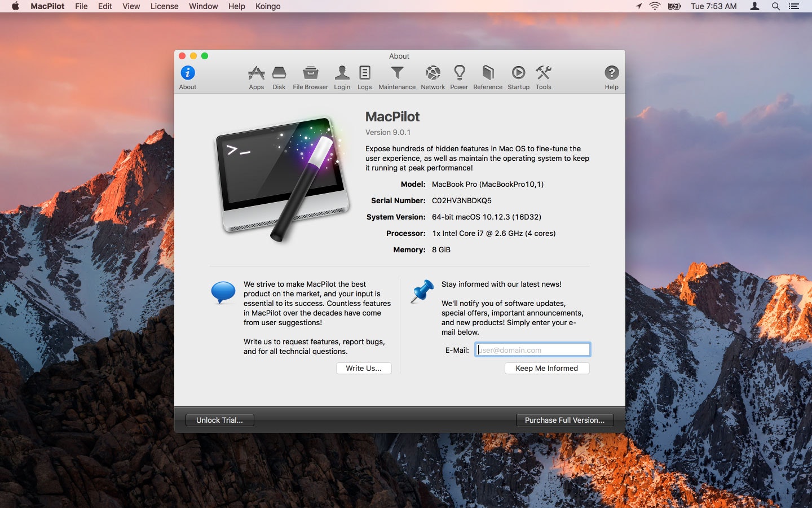Open the Logs section
812x508 pixels.
364,77
